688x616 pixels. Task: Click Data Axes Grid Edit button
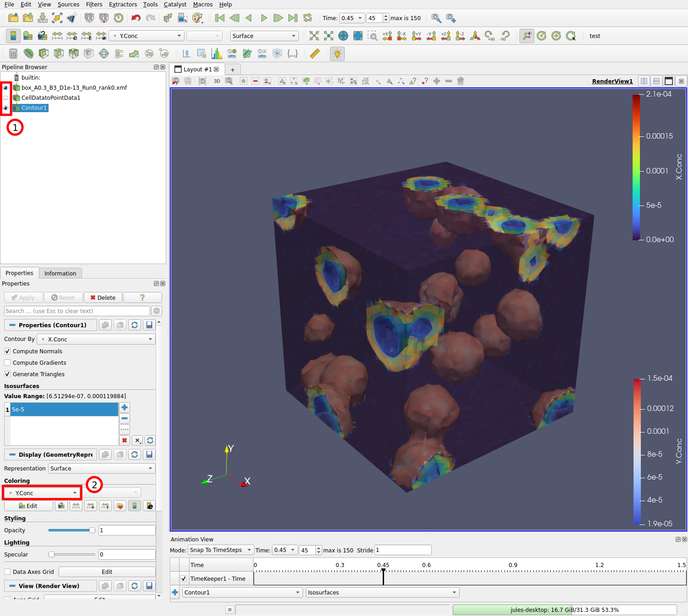[107, 572]
